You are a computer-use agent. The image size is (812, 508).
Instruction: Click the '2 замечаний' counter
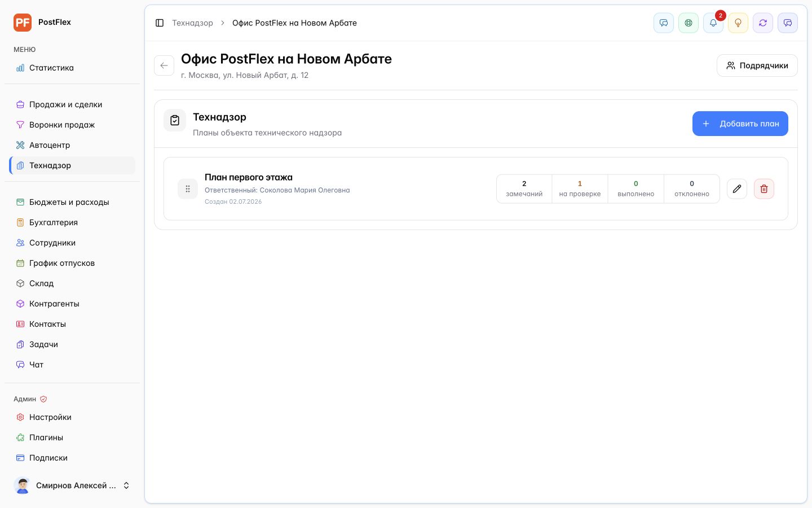pyautogui.click(x=524, y=189)
